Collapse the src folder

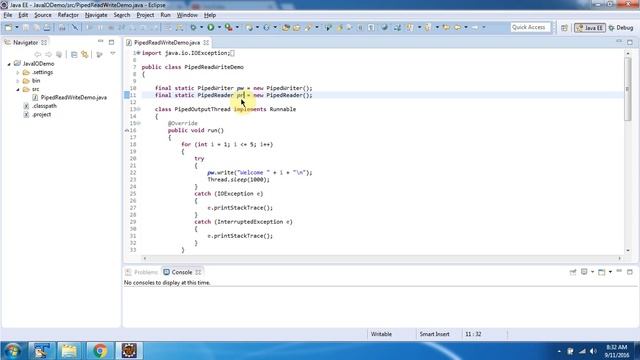coord(18,89)
